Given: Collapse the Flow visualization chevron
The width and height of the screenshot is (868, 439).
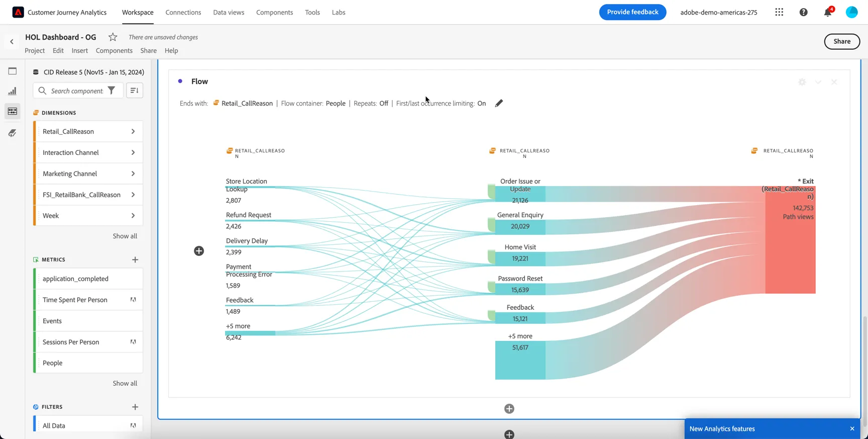Looking at the screenshot, I should coord(818,82).
